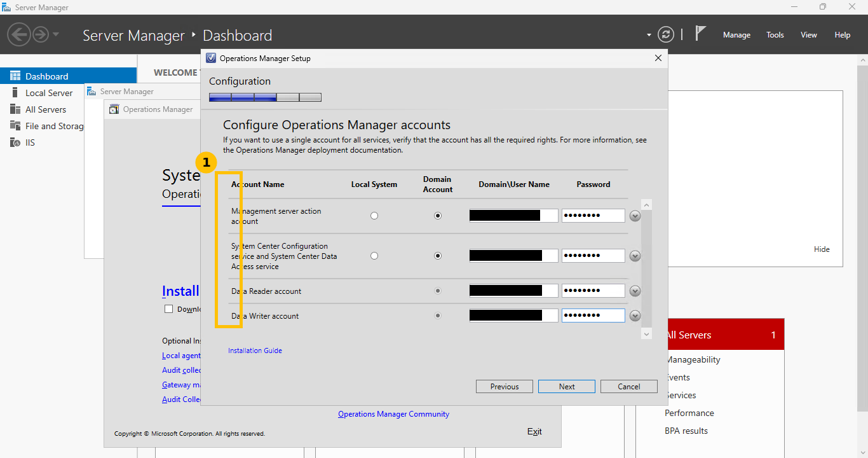Select Domain Account for Management server action account
868x458 pixels.
[438, 216]
